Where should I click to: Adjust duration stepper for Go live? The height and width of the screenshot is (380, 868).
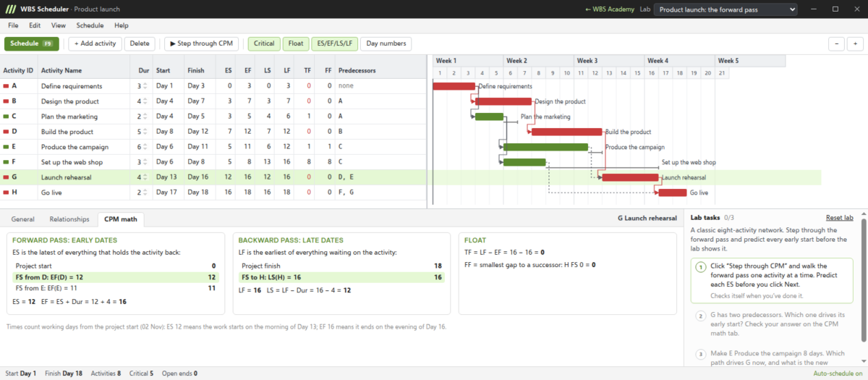(145, 193)
